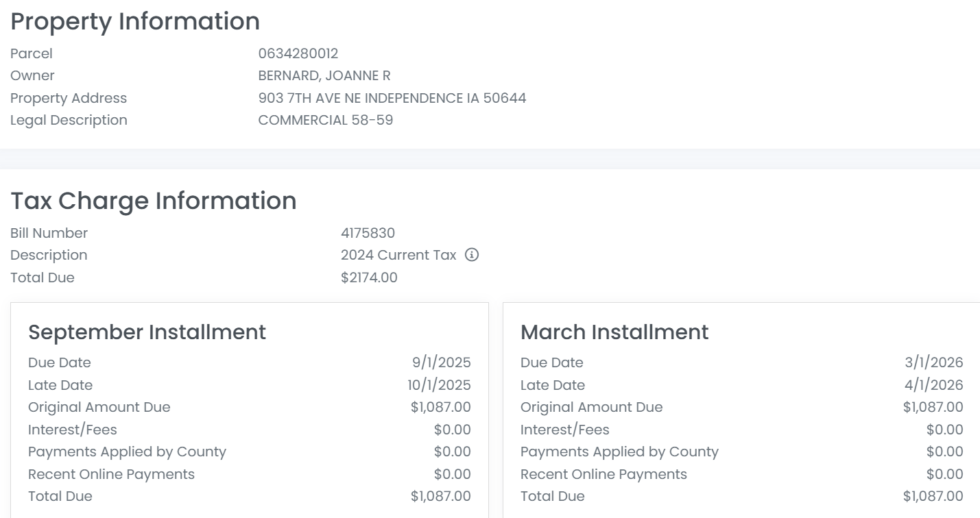980x518 pixels.
Task: Click the $2174.00 total due amount
Action: coord(369,277)
